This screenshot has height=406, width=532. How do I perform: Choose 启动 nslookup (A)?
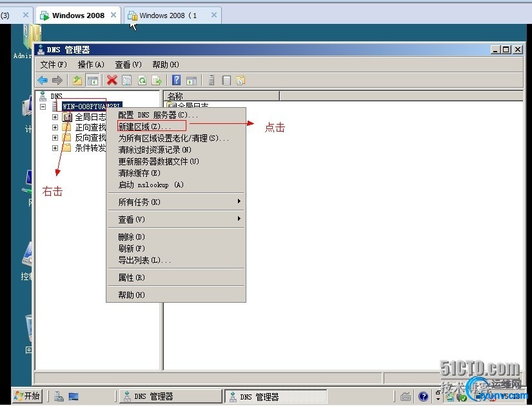click(x=176, y=185)
